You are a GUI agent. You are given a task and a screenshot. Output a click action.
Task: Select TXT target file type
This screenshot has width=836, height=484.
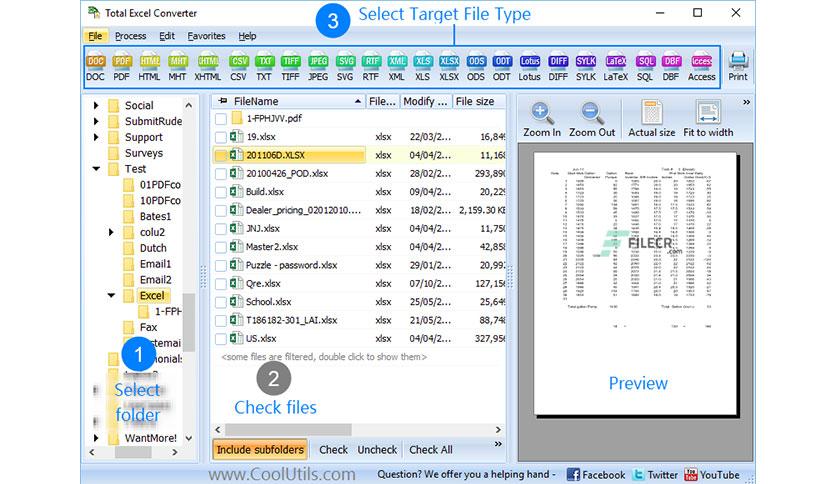click(x=264, y=68)
